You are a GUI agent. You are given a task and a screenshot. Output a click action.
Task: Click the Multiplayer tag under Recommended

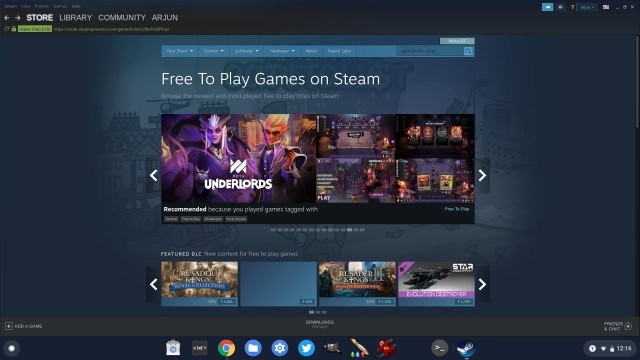pos(213,219)
